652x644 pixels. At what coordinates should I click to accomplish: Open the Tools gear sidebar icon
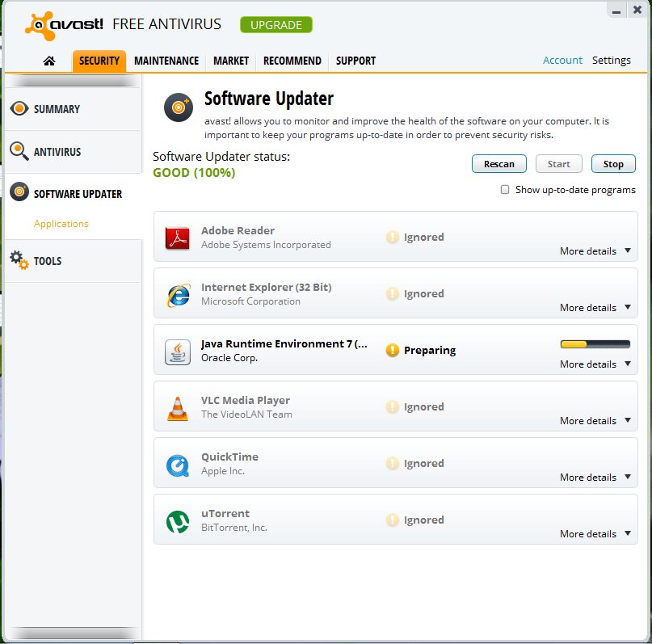[19, 260]
